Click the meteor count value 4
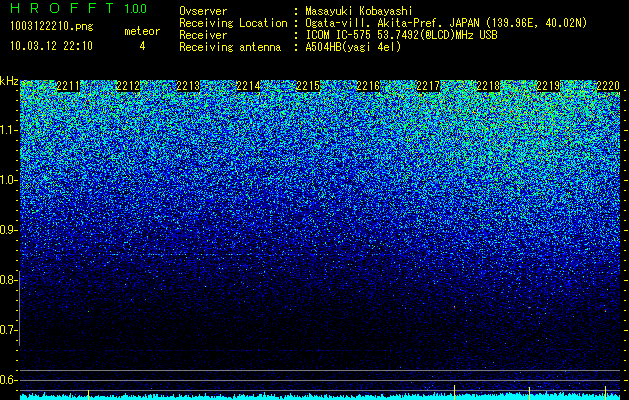Screen dimensions: 629x400 pyautogui.click(x=142, y=46)
